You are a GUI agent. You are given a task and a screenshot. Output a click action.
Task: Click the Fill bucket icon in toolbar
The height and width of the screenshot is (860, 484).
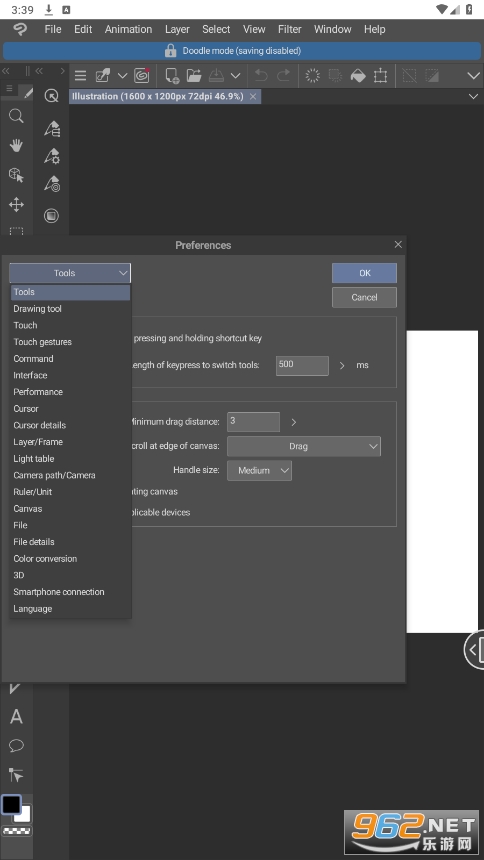point(358,75)
